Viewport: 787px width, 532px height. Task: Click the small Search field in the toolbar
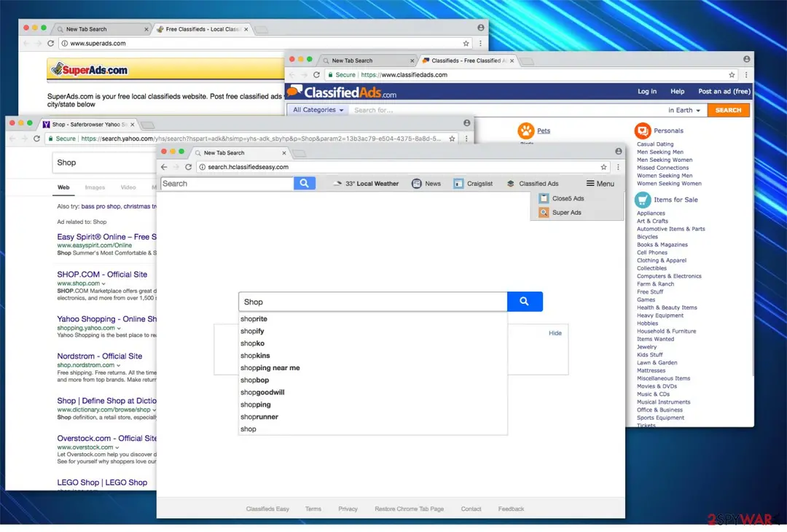click(227, 184)
